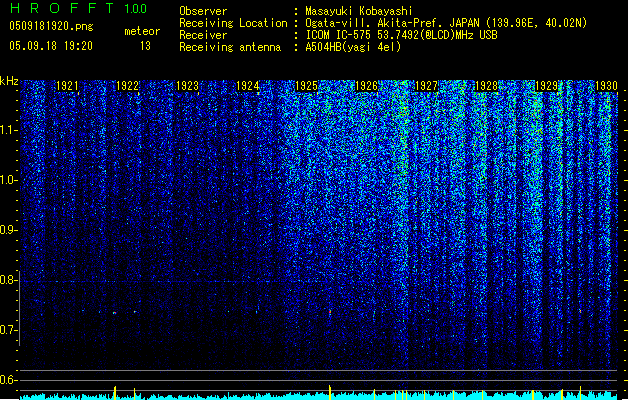Click the red meteor echo near 1922
This screenshot has width=629, height=400.
pyautogui.click(x=114, y=313)
